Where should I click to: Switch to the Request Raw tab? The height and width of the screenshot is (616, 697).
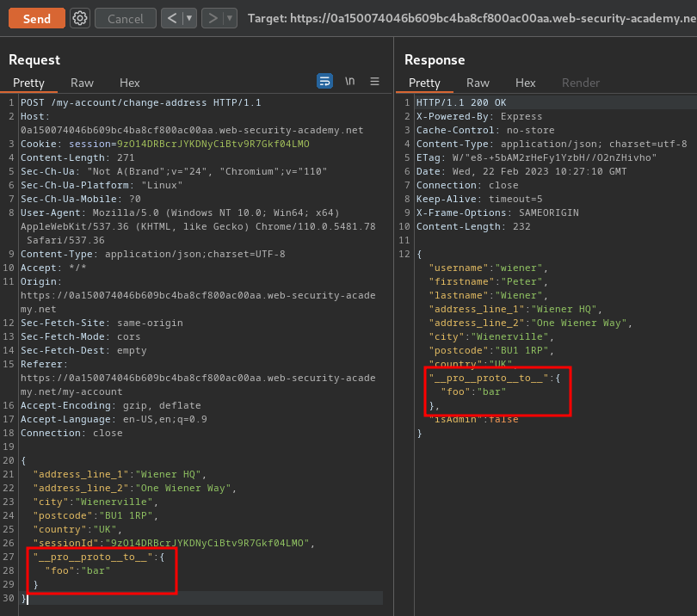(x=83, y=83)
